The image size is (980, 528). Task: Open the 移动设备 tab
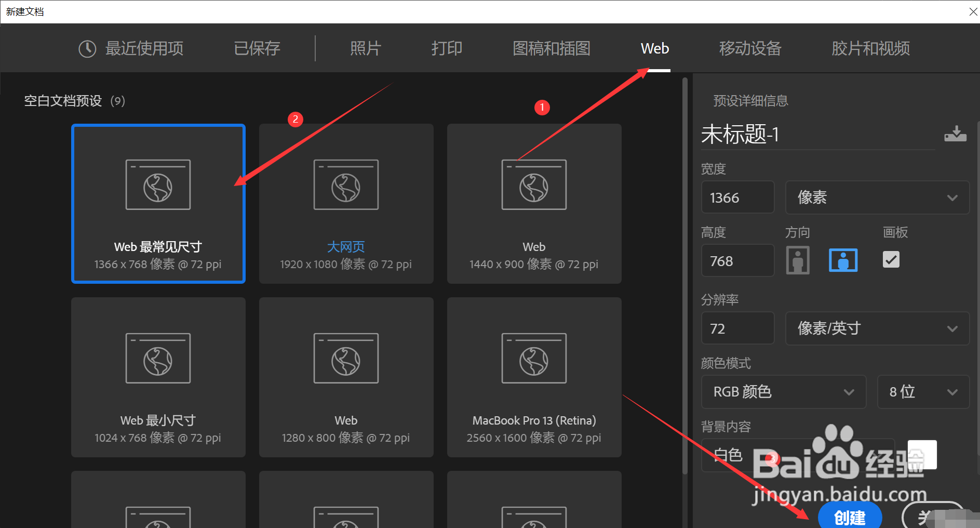tap(750, 48)
